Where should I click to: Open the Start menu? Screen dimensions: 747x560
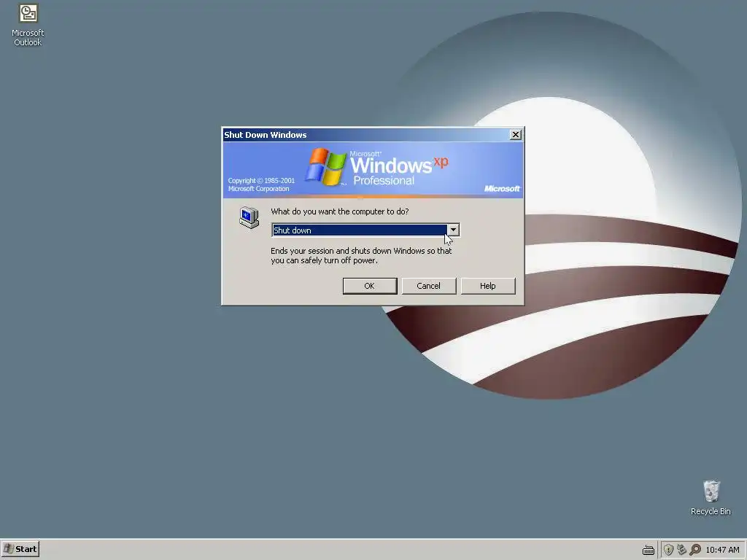point(20,549)
